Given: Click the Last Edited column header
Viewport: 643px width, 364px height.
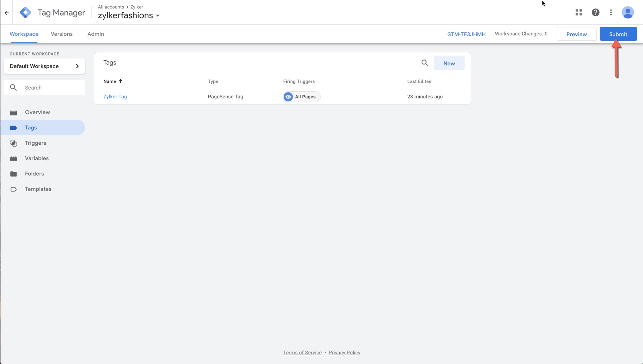Looking at the screenshot, I should pyautogui.click(x=419, y=81).
